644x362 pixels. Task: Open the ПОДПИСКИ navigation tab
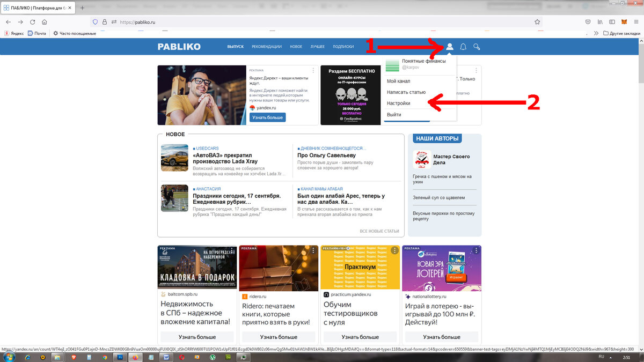tap(343, 47)
